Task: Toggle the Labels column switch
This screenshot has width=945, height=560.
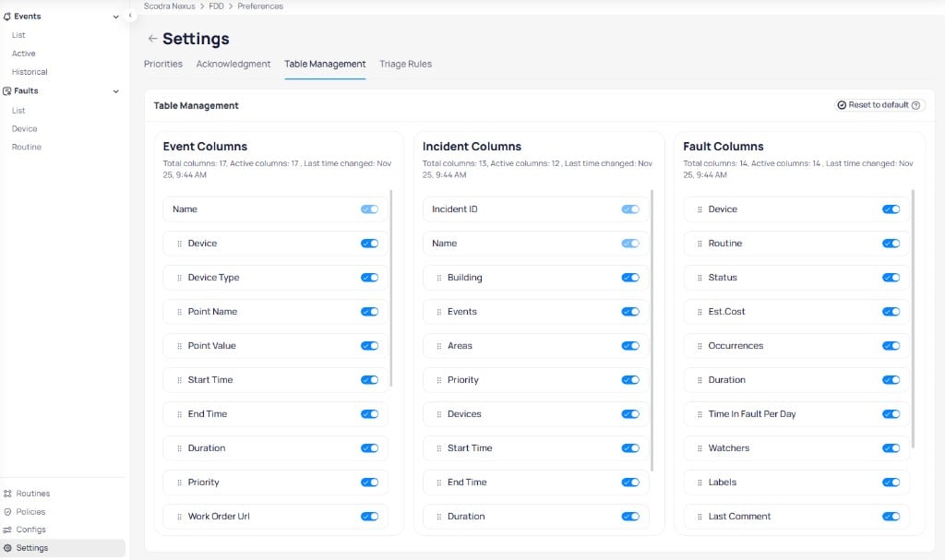Action: 891,483
